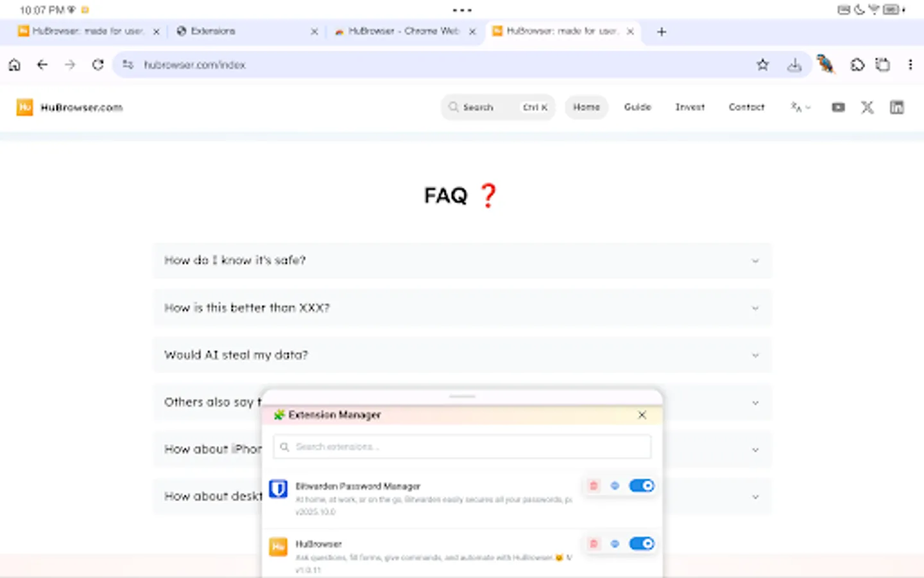Bookmark the page with the star icon

pyautogui.click(x=762, y=64)
